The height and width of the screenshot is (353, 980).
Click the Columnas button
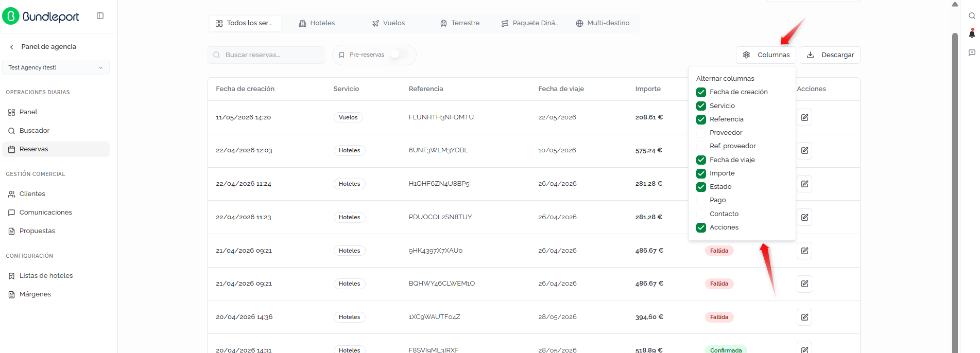click(x=766, y=55)
